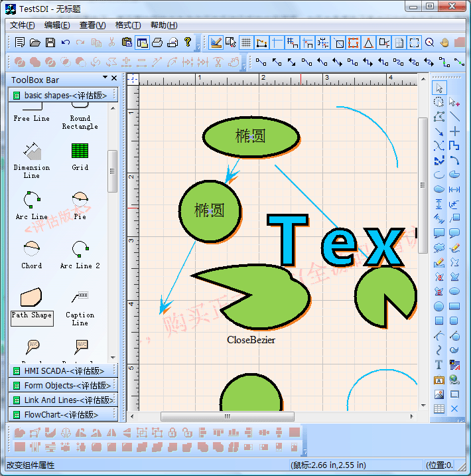Toggle the ToolBox panel view button
This screenshot has height=476, width=471.
142,42
